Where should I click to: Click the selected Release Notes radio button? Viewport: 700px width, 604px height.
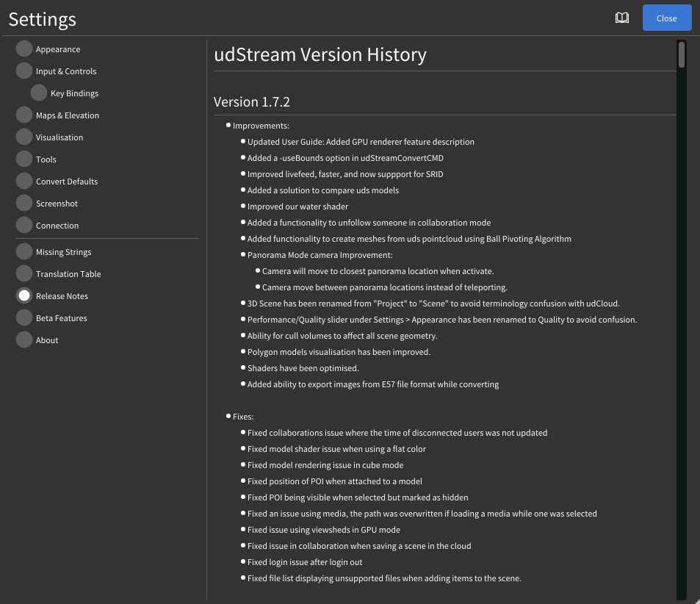[24, 296]
